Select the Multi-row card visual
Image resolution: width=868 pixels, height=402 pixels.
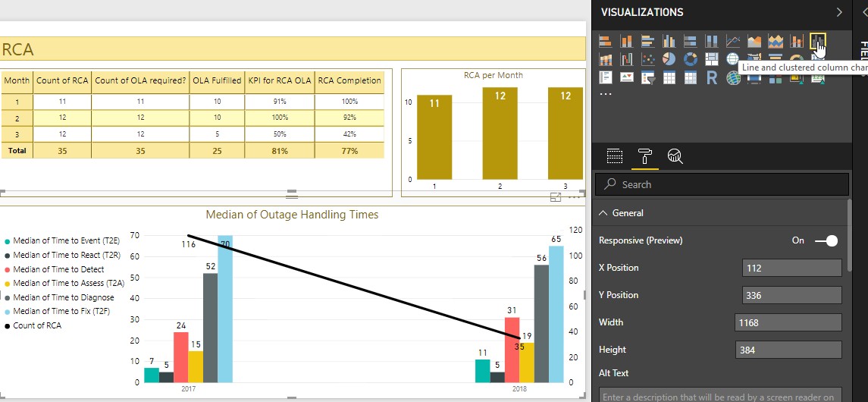point(605,77)
